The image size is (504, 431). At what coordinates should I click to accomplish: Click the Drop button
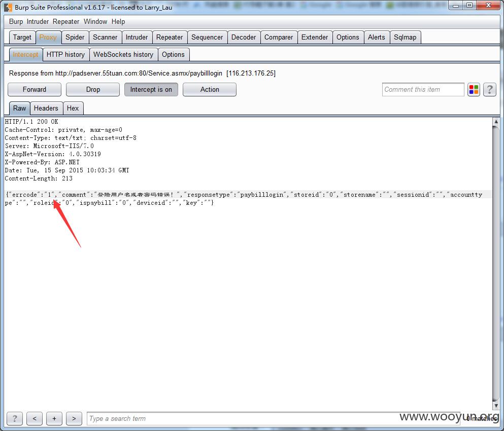pos(93,90)
